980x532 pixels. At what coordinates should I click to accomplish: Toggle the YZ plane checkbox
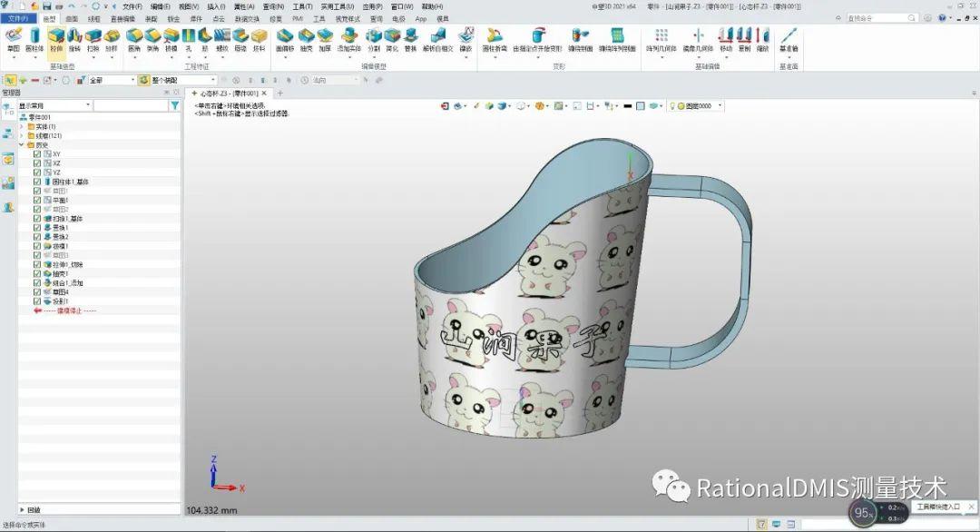click(37, 172)
